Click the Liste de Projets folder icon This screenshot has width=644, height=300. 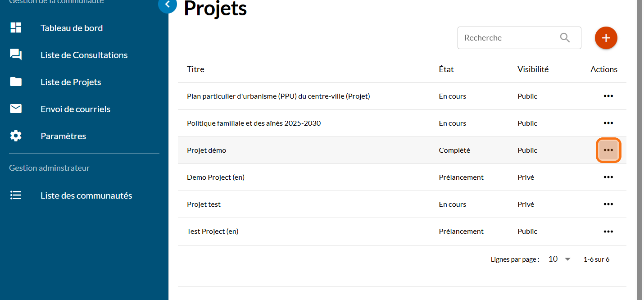pos(16,82)
